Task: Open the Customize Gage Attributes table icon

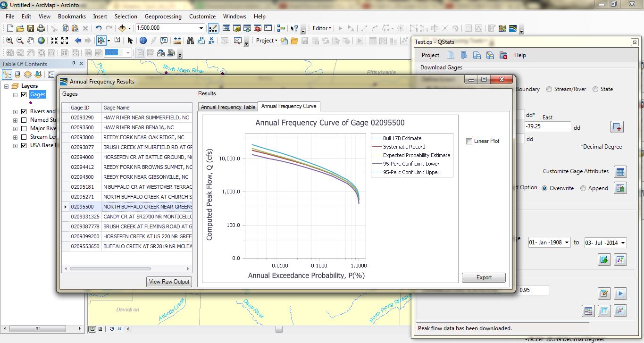Action: pyautogui.click(x=620, y=171)
